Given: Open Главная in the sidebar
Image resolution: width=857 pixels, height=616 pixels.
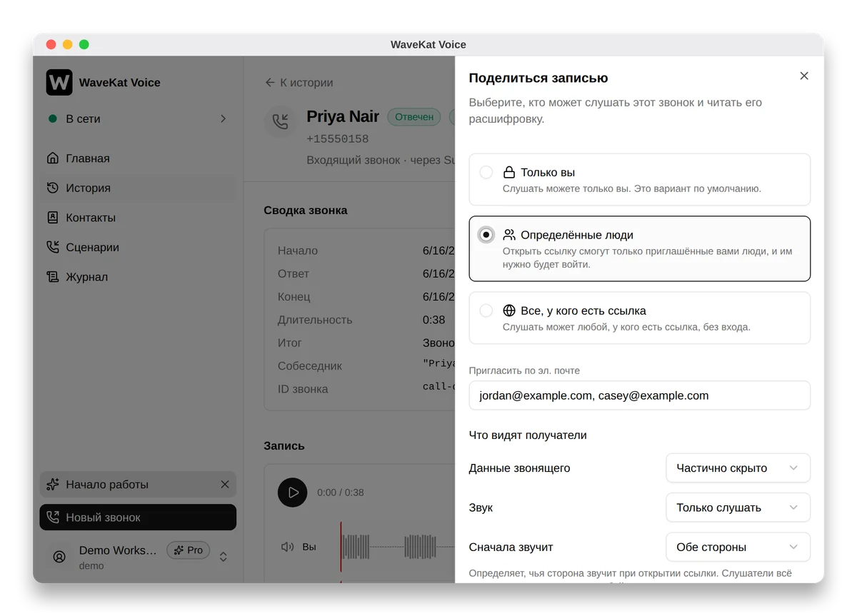Looking at the screenshot, I should pos(138,158).
